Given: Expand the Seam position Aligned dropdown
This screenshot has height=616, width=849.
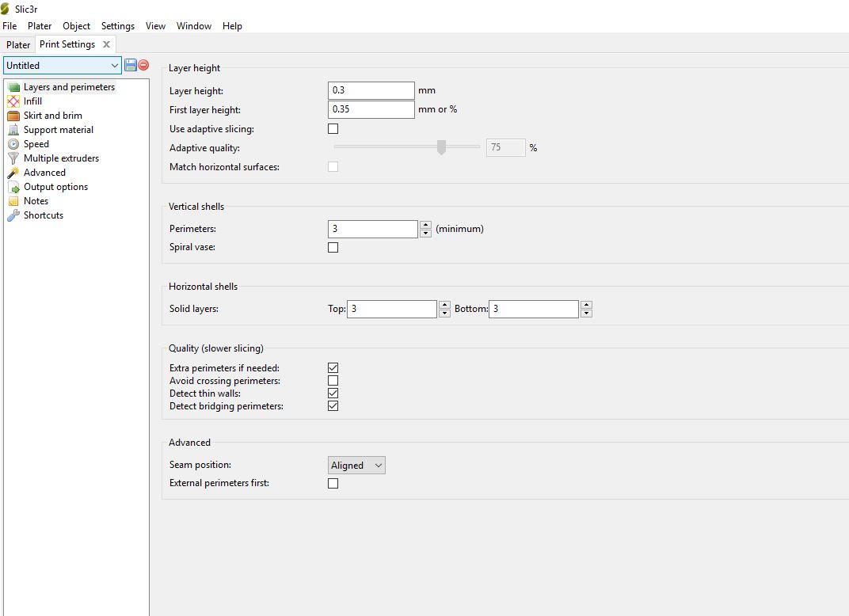Looking at the screenshot, I should pyautogui.click(x=356, y=466).
